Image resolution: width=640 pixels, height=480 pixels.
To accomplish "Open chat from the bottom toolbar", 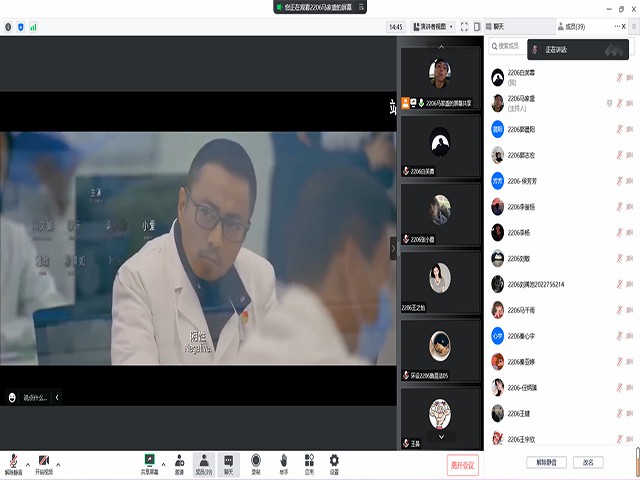I will click(229, 464).
